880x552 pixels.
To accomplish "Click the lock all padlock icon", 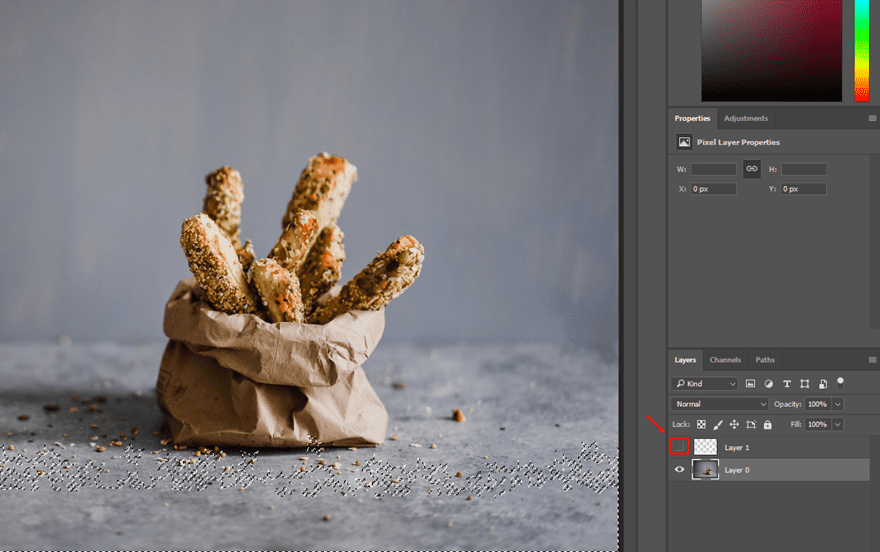I will point(767,425).
